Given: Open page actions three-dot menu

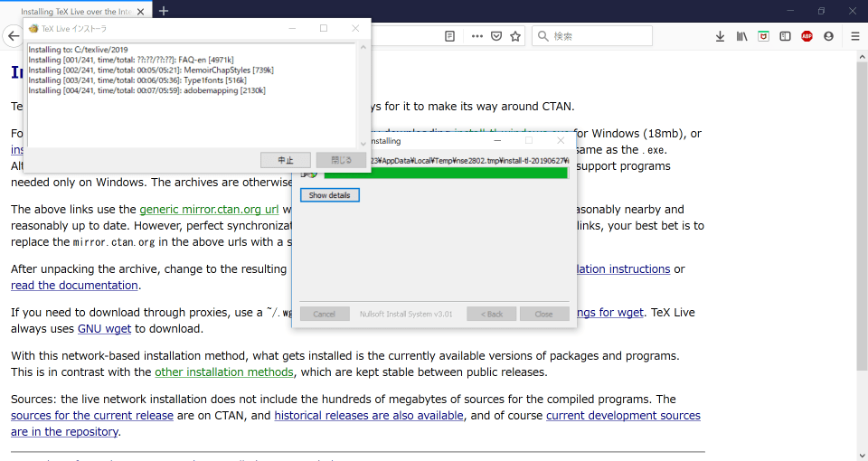Looking at the screenshot, I should 476,37.
